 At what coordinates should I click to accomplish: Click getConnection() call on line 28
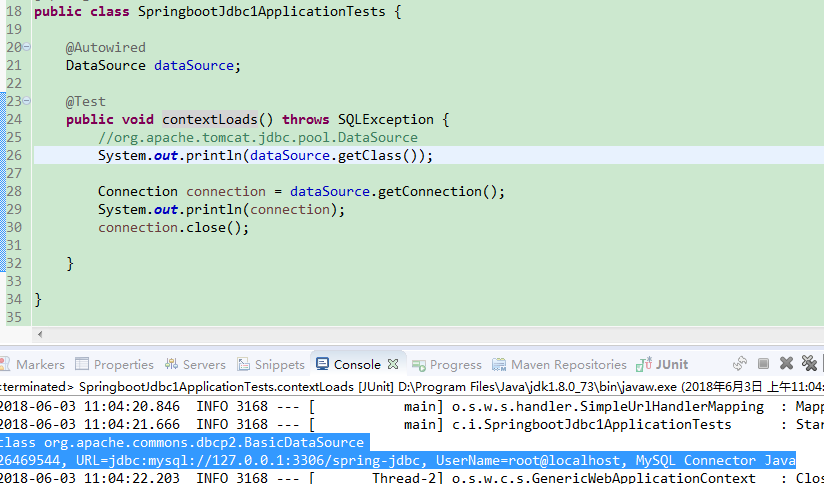click(x=437, y=191)
